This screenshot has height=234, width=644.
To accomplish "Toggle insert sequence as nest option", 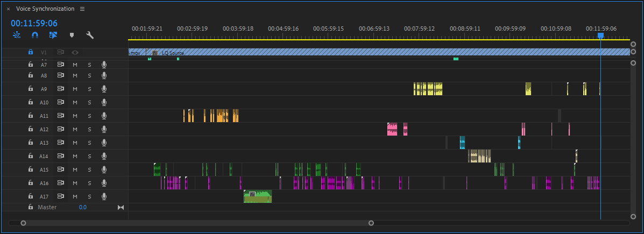I will (x=17, y=36).
